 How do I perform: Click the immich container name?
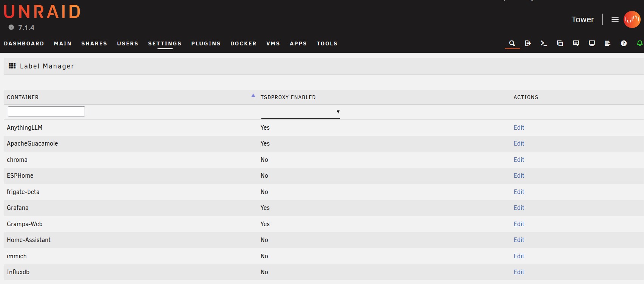pos(17,256)
